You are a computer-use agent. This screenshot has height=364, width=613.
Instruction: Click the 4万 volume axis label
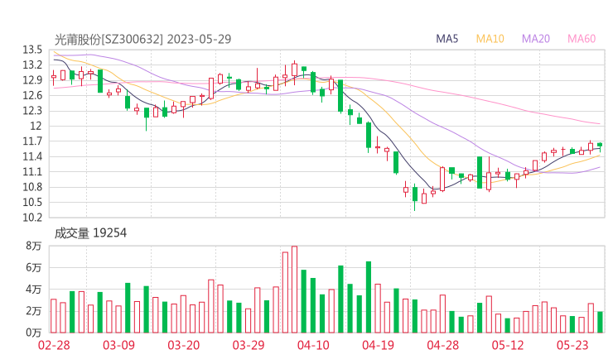pos(34,290)
